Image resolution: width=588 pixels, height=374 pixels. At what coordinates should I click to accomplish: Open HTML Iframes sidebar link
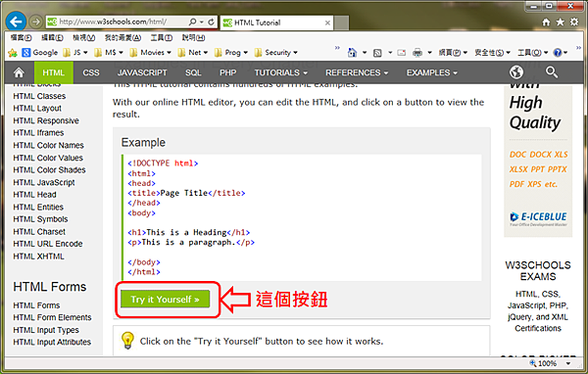38,133
